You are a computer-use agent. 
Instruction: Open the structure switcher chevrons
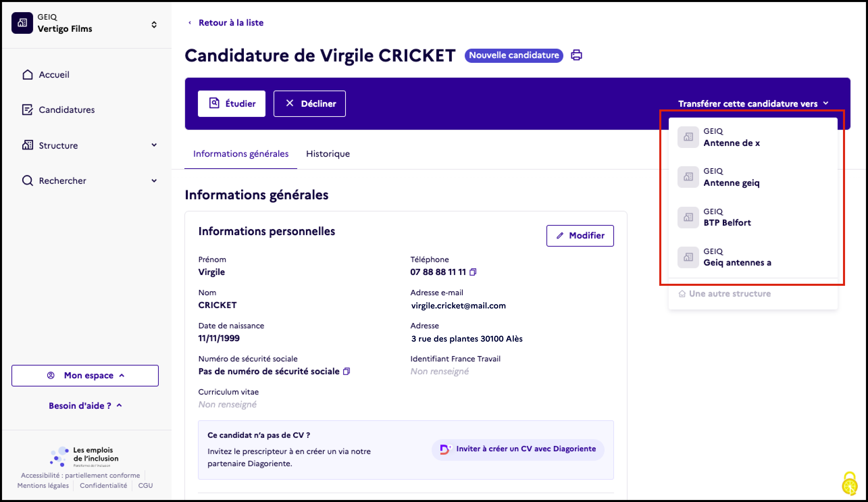click(x=154, y=25)
